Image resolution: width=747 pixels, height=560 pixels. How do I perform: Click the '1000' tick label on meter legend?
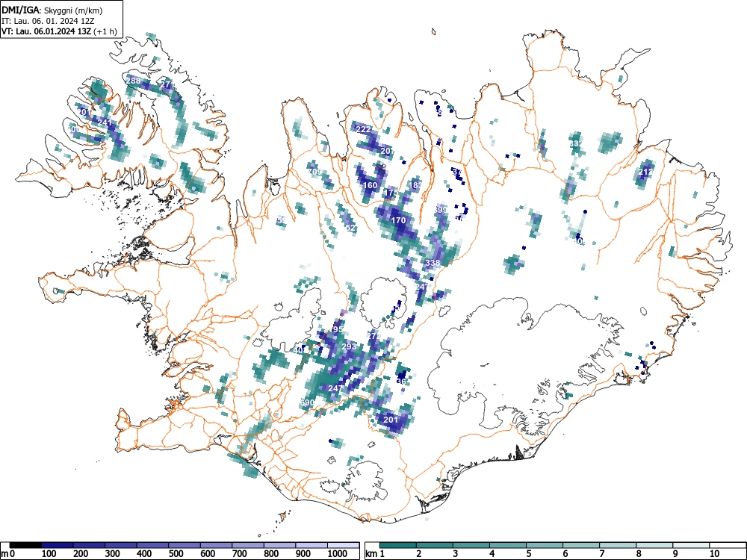point(338,554)
